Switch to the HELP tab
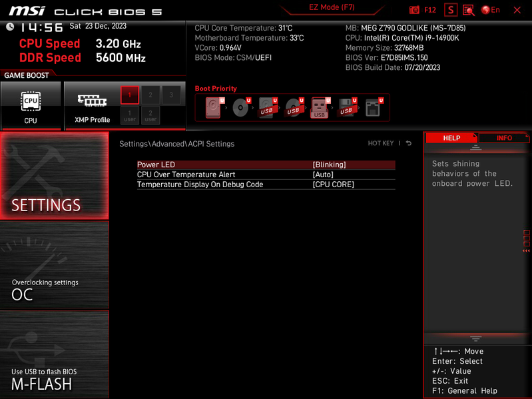The height and width of the screenshot is (399, 532). click(x=451, y=138)
